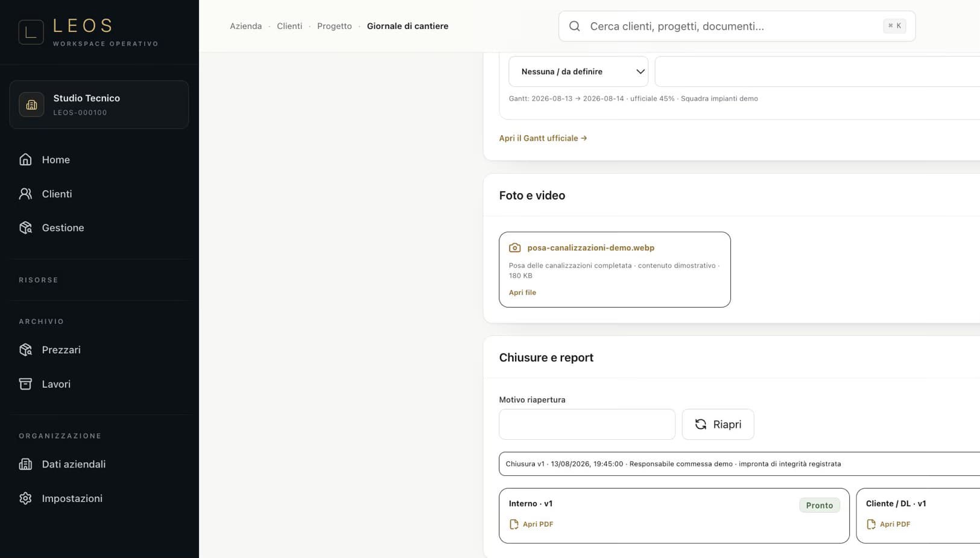Click Progetto breadcrumb
The image size is (980, 558).
click(334, 26)
